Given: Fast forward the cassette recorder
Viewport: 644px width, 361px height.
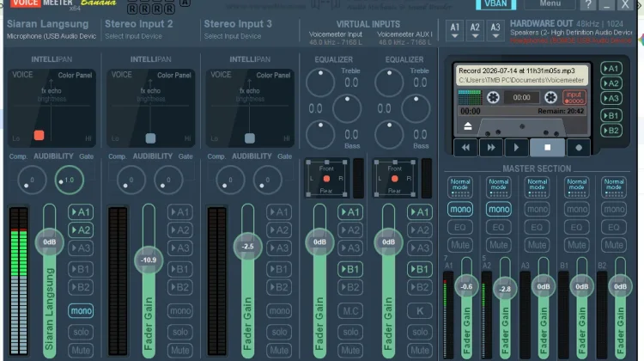Looking at the screenshot, I should coord(491,148).
